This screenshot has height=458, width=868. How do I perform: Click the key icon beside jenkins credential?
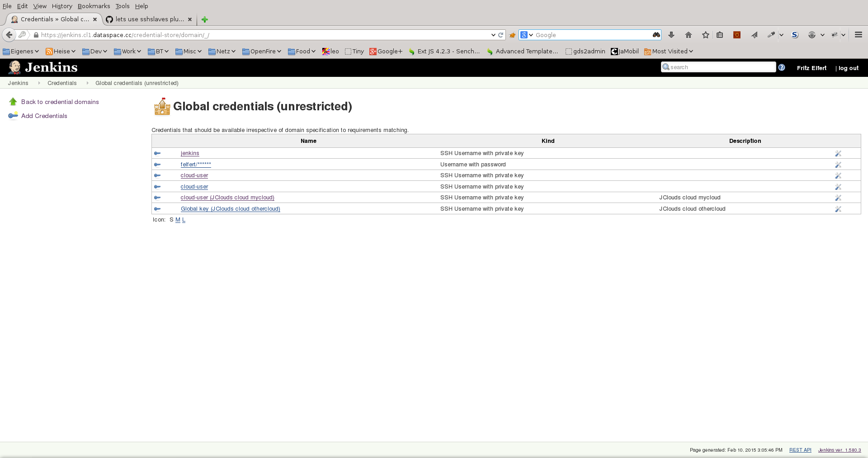coord(157,153)
